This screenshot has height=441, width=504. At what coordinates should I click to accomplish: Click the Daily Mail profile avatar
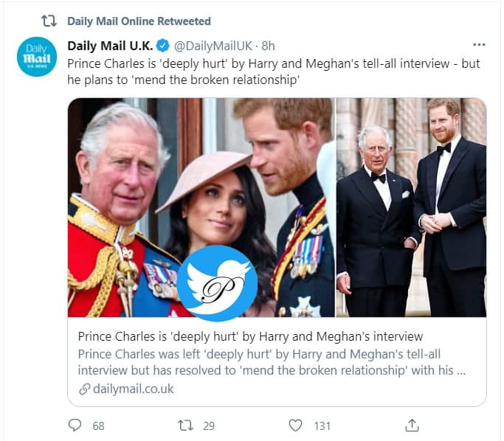point(36,57)
